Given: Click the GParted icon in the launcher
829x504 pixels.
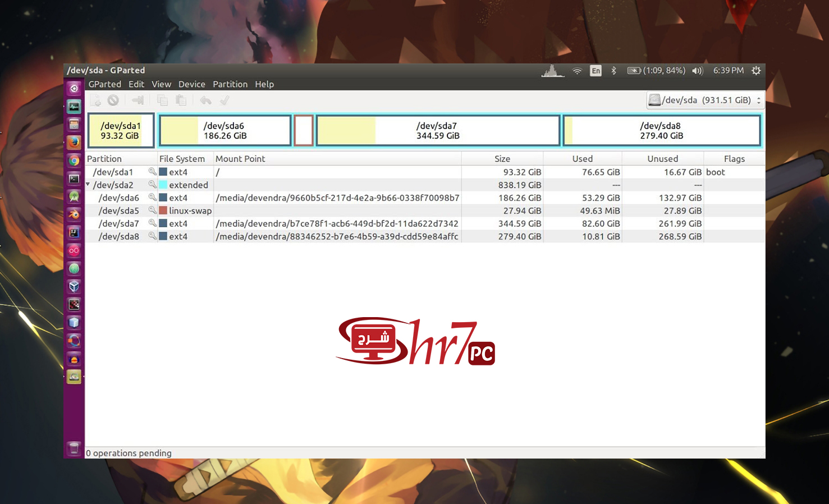Looking at the screenshot, I should [74, 377].
